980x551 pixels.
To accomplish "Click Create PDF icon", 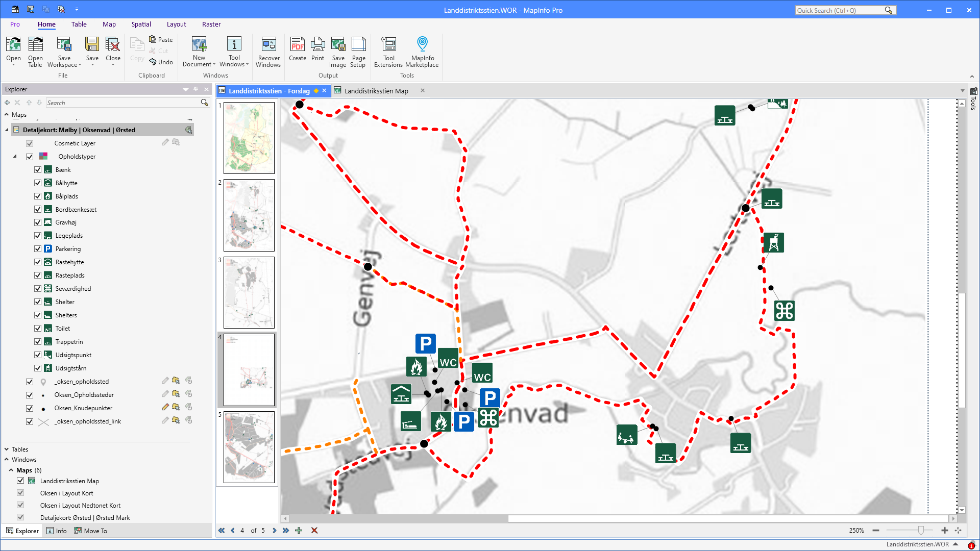I will pyautogui.click(x=298, y=45).
